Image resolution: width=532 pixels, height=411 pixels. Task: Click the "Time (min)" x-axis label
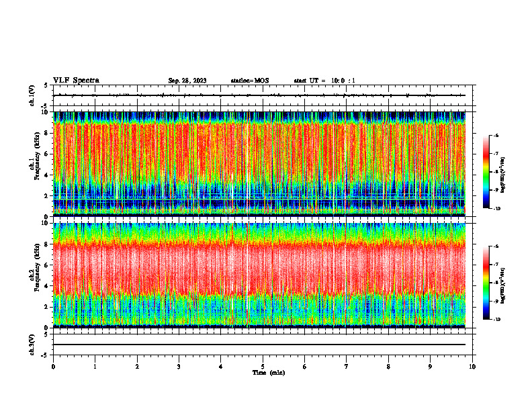click(269, 373)
